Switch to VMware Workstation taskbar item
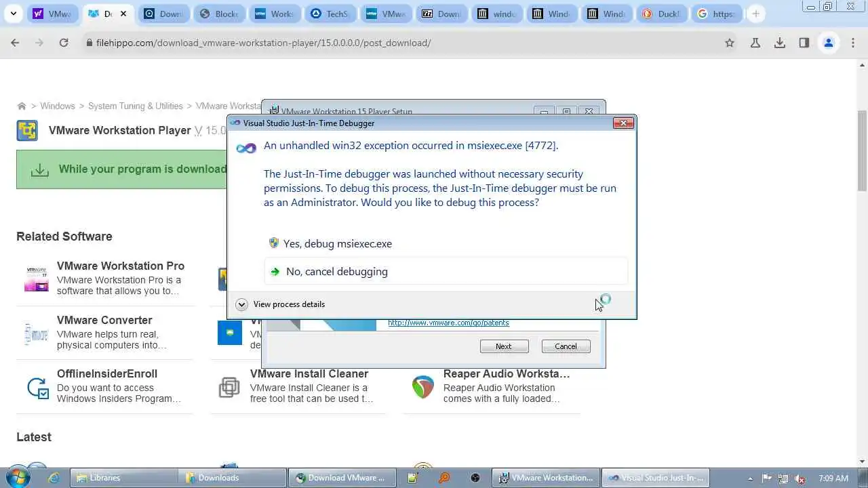Screen dimensions: 868x488 [546, 478]
